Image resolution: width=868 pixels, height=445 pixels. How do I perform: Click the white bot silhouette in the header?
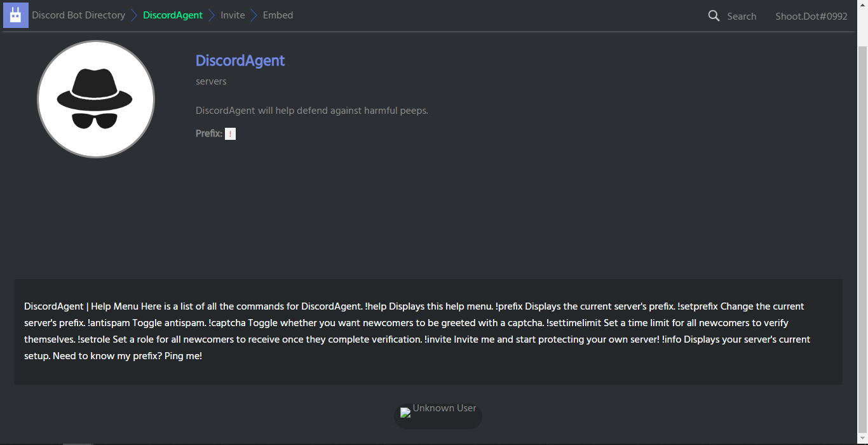click(15, 14)
